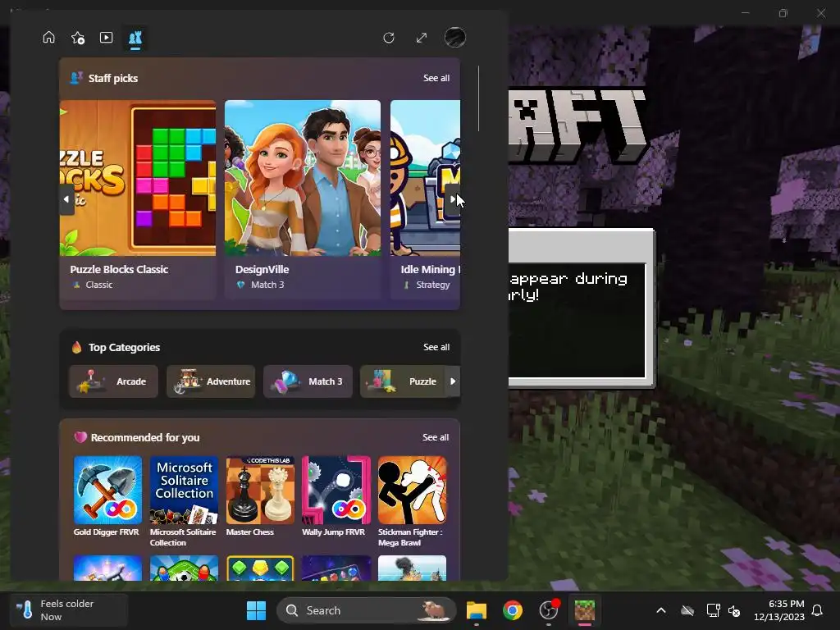Viewport: 840px width, 630px height.
Task: Click the OneDrive cloud tray icon
Action: tap(687, 610)
